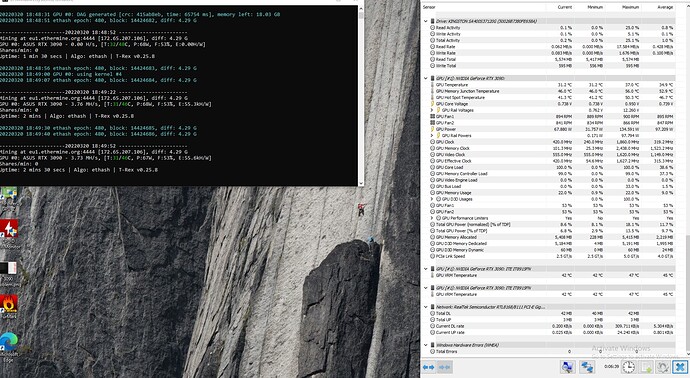Collapse the first RTX 3090 ITE VRM group
Viewport: 690px width, 378px height.
[x=426, y=269]
